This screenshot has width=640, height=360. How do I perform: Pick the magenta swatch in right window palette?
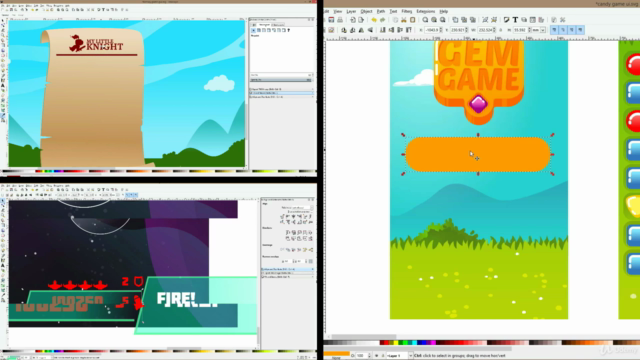[433, 343]
